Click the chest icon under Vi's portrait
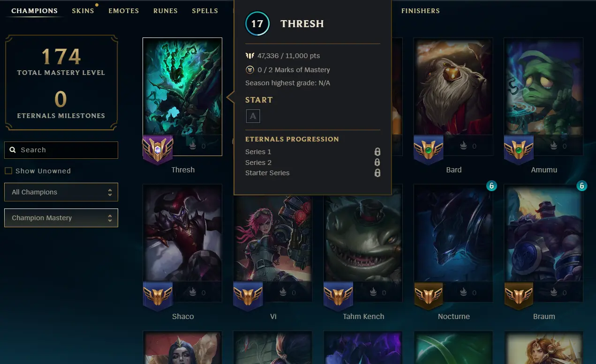596x364 pixels. point(284,293)
